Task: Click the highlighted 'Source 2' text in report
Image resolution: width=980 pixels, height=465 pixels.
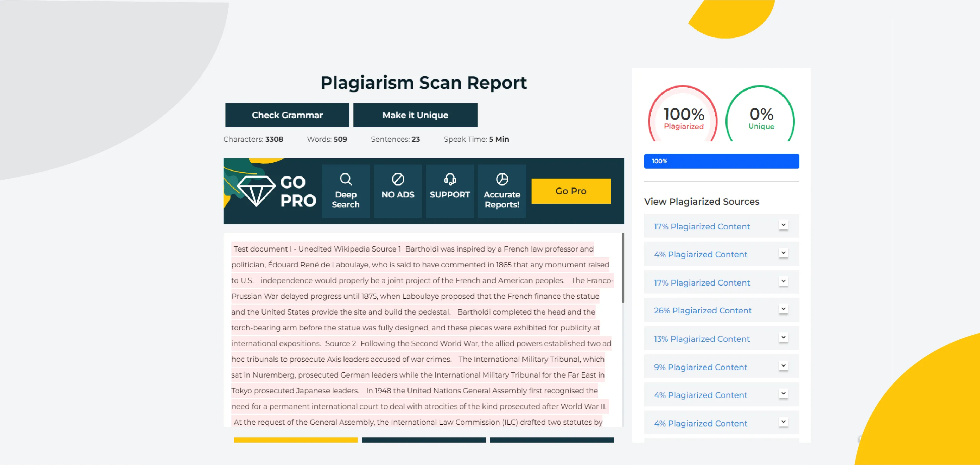Action: tap(341, 343)
